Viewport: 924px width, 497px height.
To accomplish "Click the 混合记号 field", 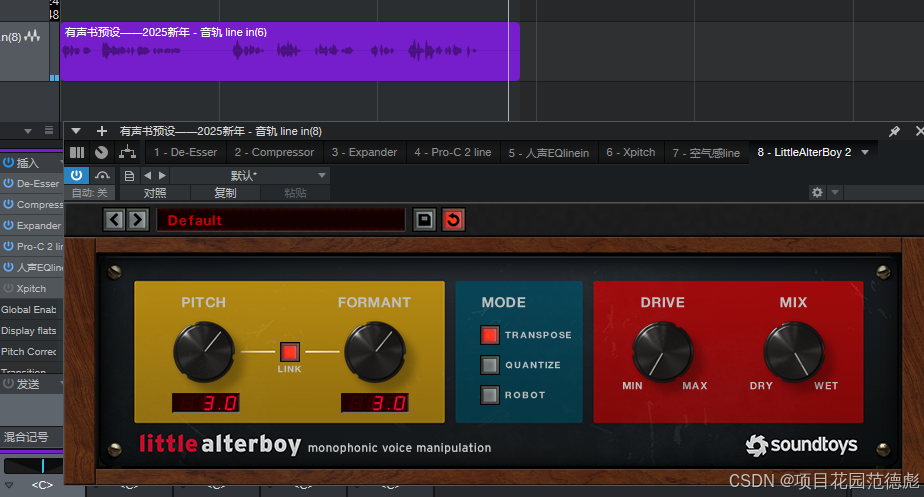I will pyautogui.click(x=31, y=437).
